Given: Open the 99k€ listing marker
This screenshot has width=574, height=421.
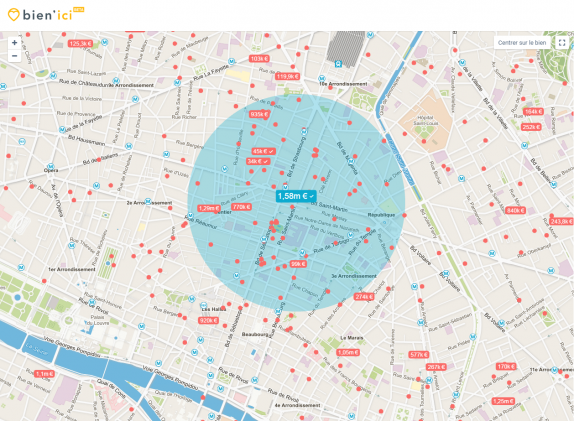Looking at the screenshot, I should [298, 264].
